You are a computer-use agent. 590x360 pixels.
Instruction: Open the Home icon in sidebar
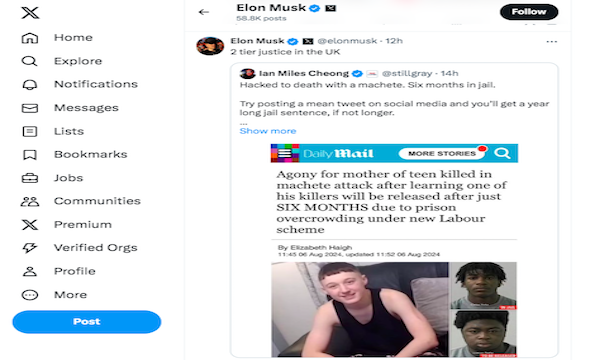click(30, 38)
